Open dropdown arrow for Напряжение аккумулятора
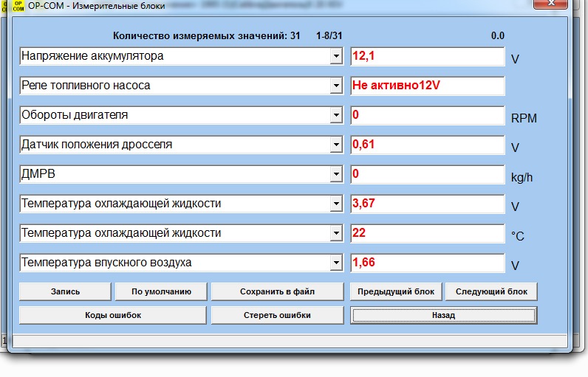 tap(336, 56)
